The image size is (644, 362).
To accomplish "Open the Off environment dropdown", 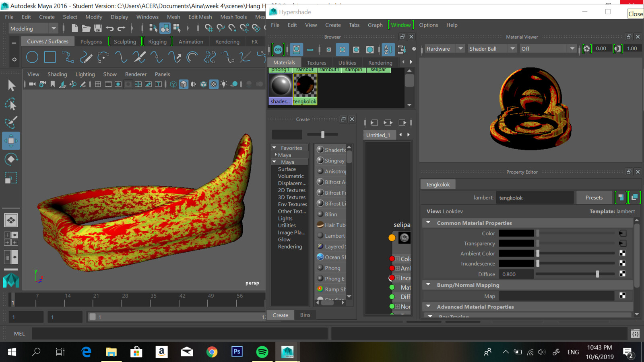I will [x=548, y=49].
